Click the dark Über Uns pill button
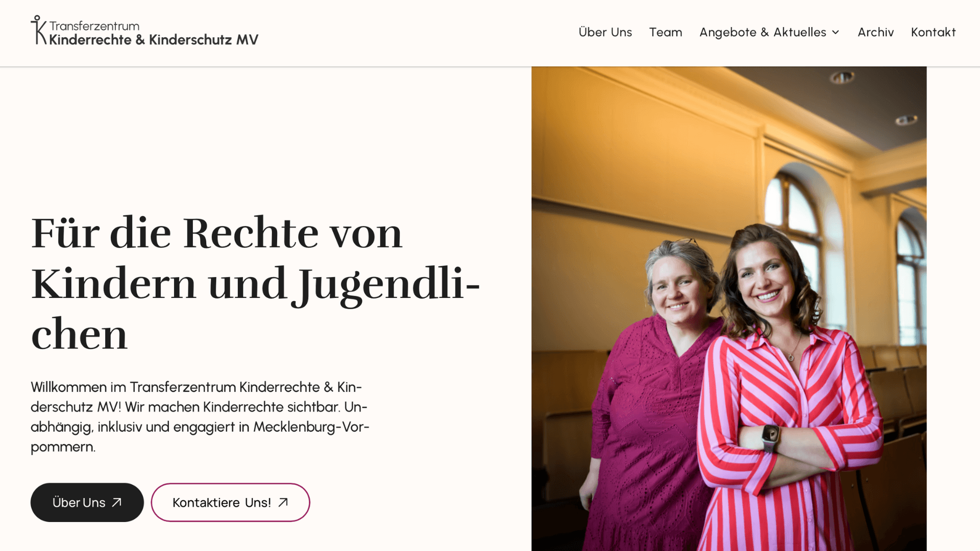 coord(87,503)
